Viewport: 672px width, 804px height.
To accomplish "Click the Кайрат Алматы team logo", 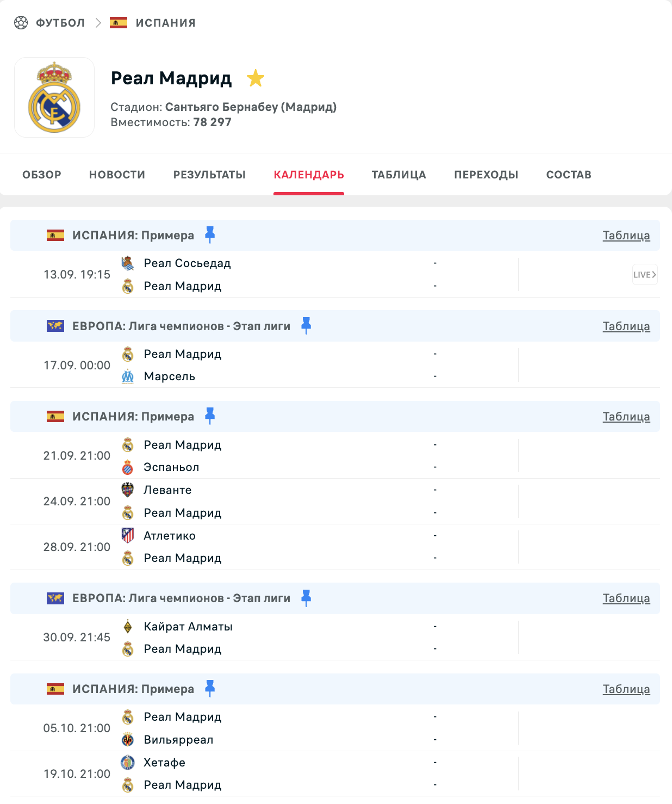I will coord(128,627).
